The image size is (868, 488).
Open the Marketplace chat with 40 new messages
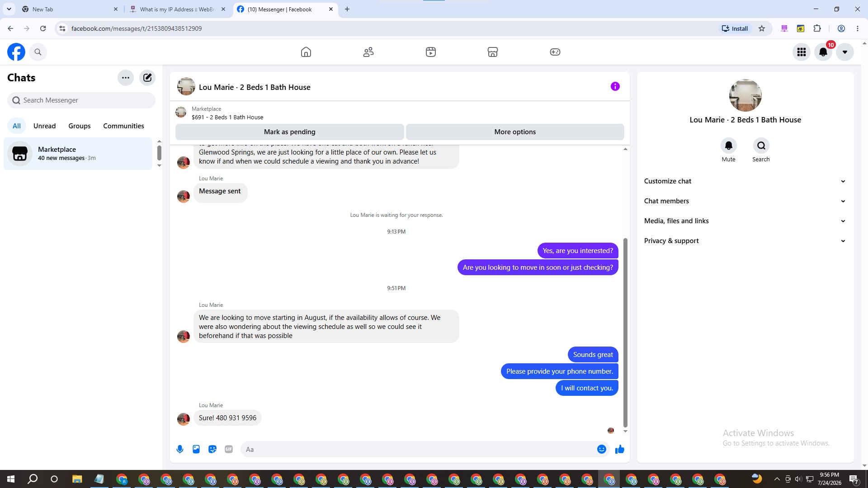(78, 154)
